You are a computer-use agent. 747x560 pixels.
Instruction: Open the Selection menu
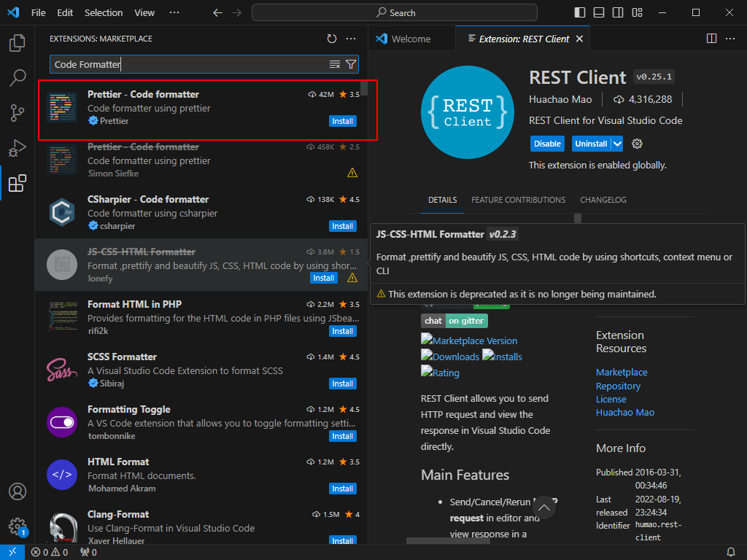coord(104,13)
